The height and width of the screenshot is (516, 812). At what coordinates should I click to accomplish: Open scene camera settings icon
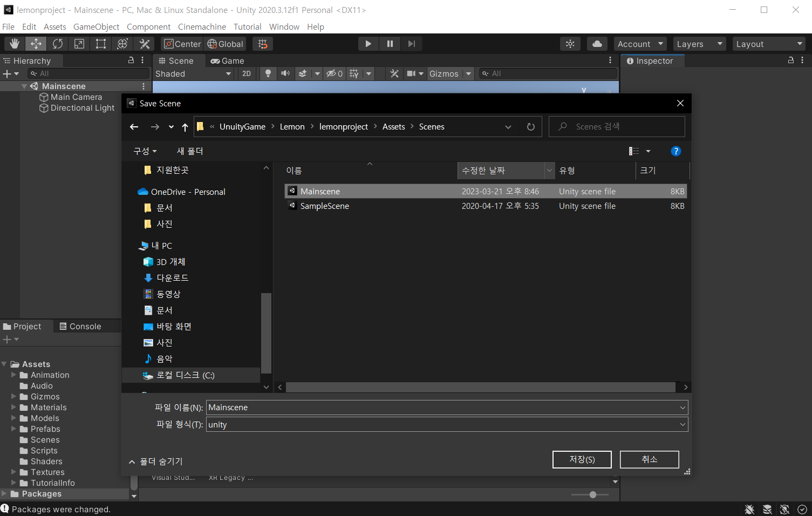(412, 73)
